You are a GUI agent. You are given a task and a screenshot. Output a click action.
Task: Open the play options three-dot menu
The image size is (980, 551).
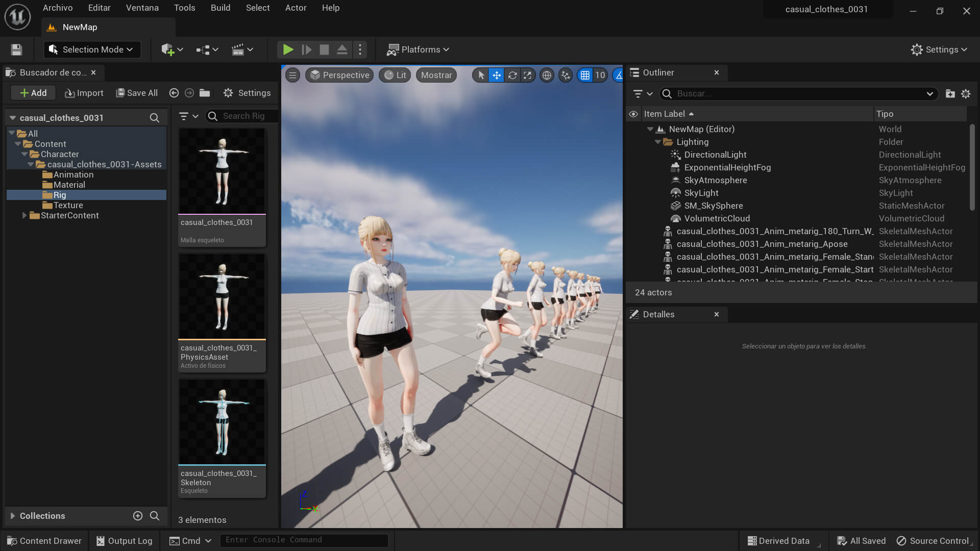(x=360, y=49)
